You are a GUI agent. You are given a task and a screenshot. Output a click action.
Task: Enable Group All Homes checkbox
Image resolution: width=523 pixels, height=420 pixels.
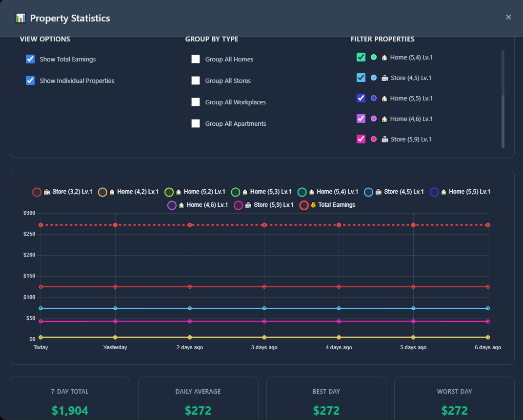coord(196,59)
